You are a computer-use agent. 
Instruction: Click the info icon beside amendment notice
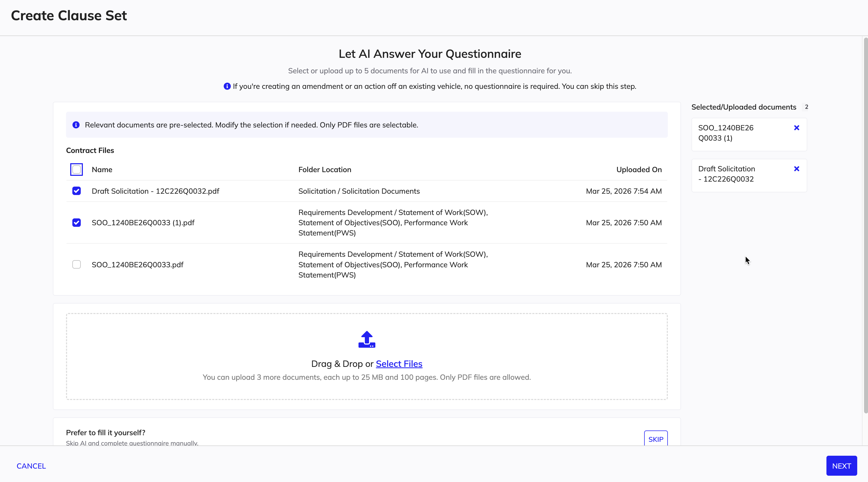pyautogui.click(x=227, y=86)
